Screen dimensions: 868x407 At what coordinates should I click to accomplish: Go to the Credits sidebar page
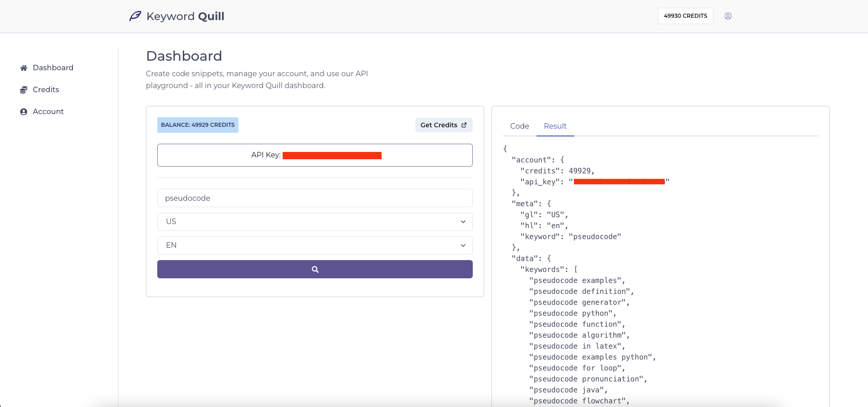(46, 89)
